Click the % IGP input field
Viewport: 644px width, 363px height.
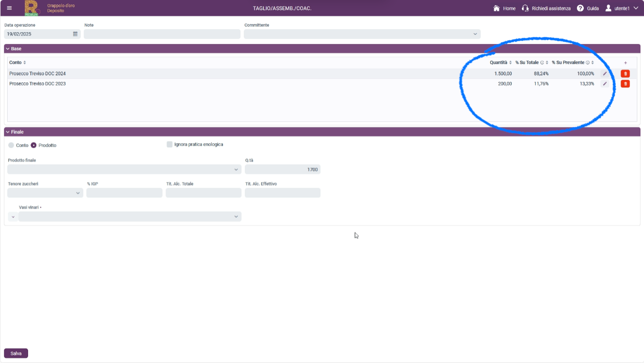pyautogui.click(x=124, y=193)
